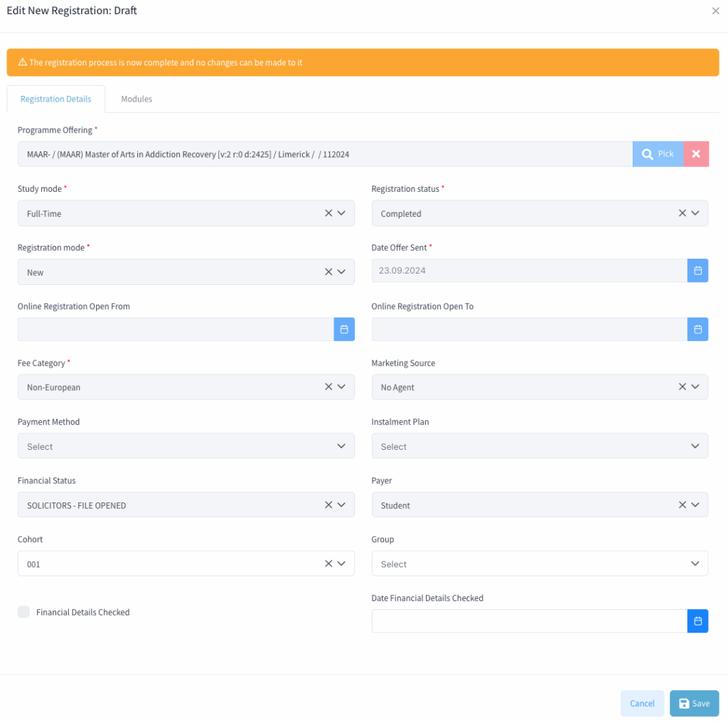Clear the Study mode Full-Time selection
Image resolution: width=728 pixels, height=722 pixels.
(328, 213)
